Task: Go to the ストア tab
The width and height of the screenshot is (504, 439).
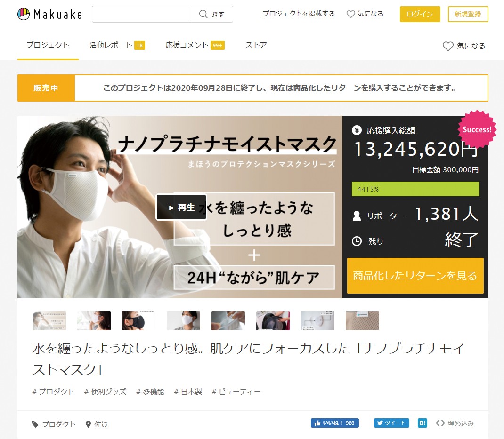Action: [x=256, y=45]
